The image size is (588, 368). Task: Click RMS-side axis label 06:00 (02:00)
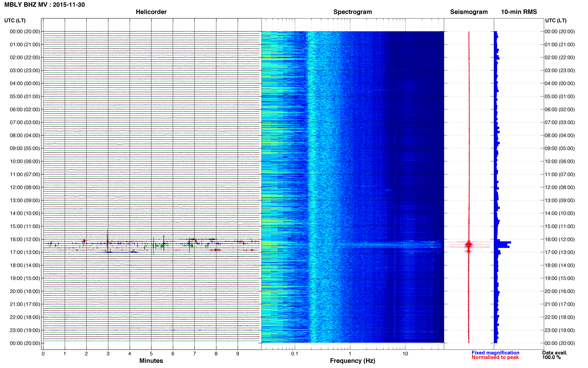(x=560, y=110)
